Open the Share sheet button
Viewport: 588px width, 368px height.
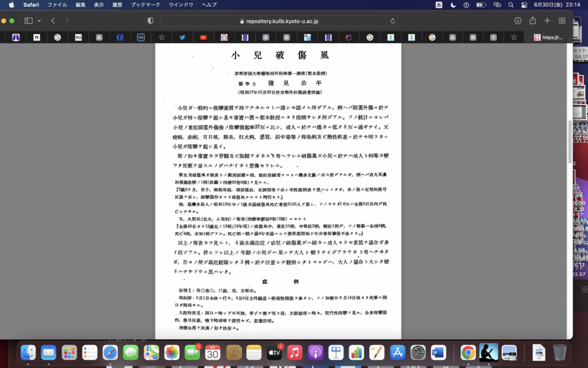coord(532,21)
